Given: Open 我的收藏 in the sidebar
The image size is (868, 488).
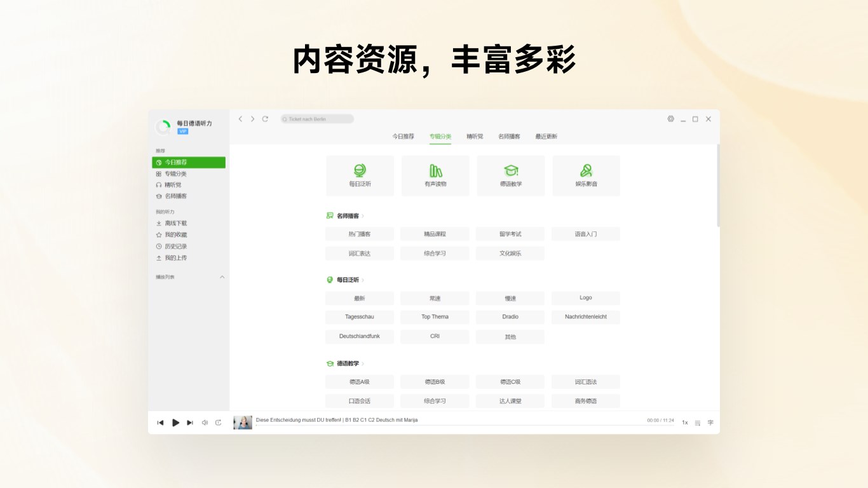Looking at the screenshot, I should [189, 235].
